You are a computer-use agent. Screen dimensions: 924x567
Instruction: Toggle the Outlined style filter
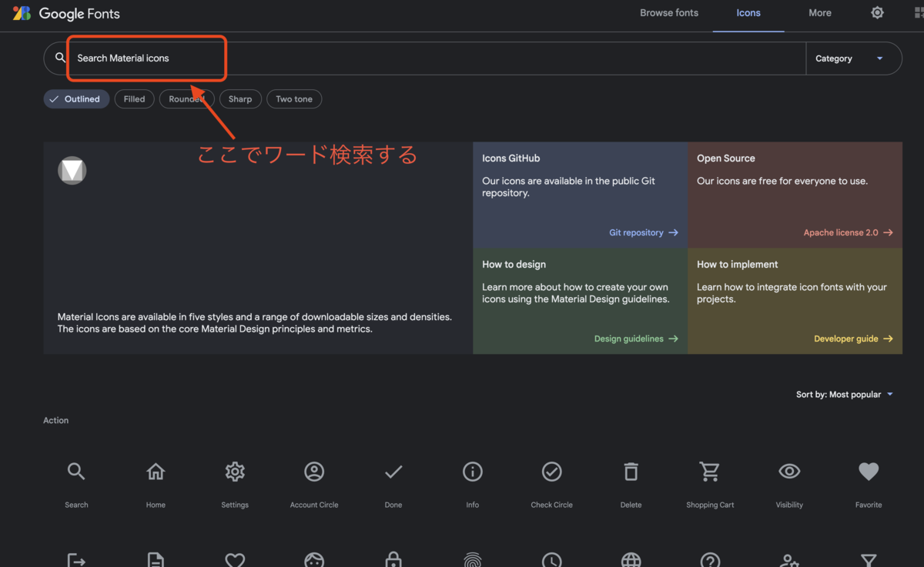click(76, 98)
